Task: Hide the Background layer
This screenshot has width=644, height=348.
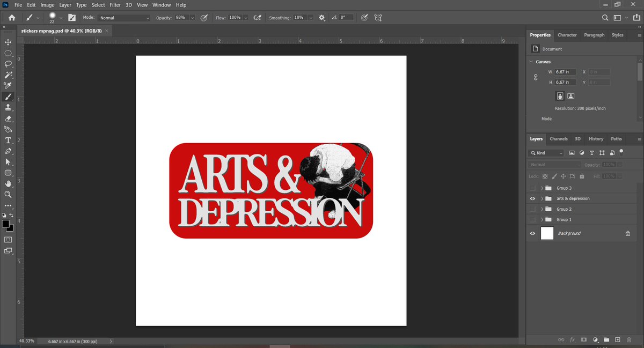Action: coord(532,233)
